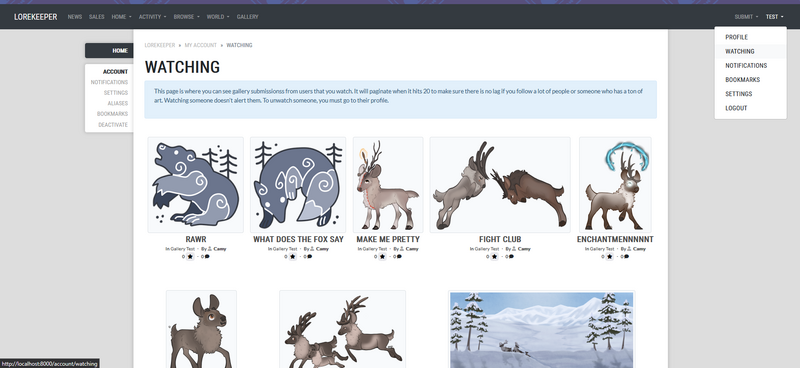The width and height of the screenshot is (800, 368).
Task: Click user icon beside Camy under Enchantmennnnnt
Action: point(629,249)
